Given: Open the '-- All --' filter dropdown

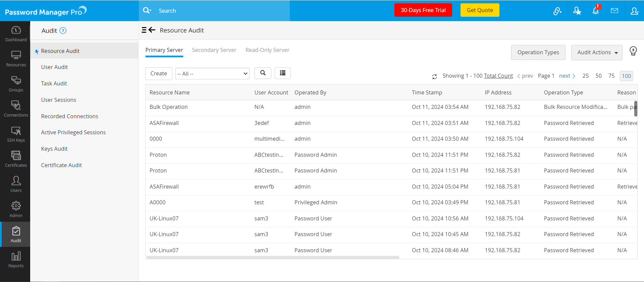Looking at the screenshot, I should click(212, 74).
